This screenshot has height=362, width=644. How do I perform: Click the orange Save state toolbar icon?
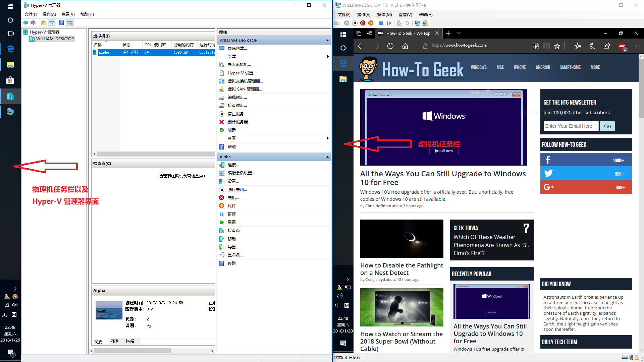point(371,23)
